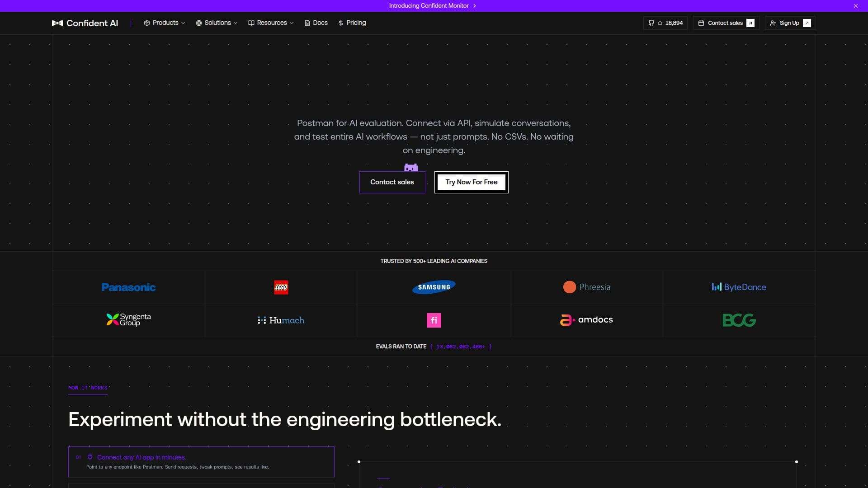This screenshot has height=488, width=868.
Task: Click the amdocs logo
Action: [587, 320]
